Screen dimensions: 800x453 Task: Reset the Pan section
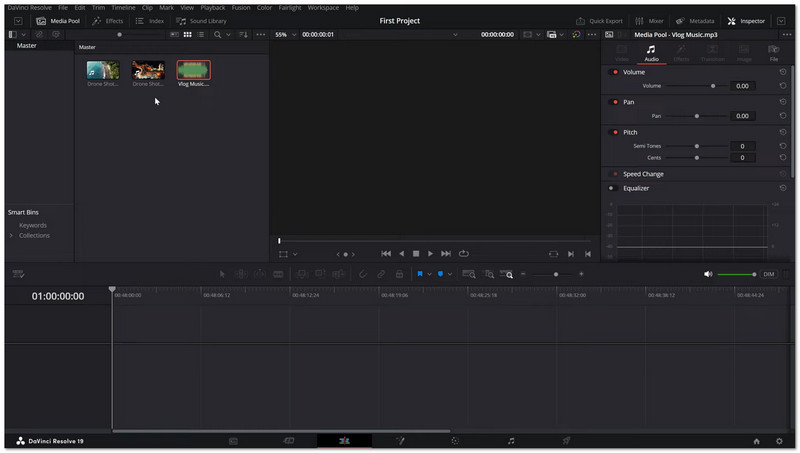click(x=783, y=102)
